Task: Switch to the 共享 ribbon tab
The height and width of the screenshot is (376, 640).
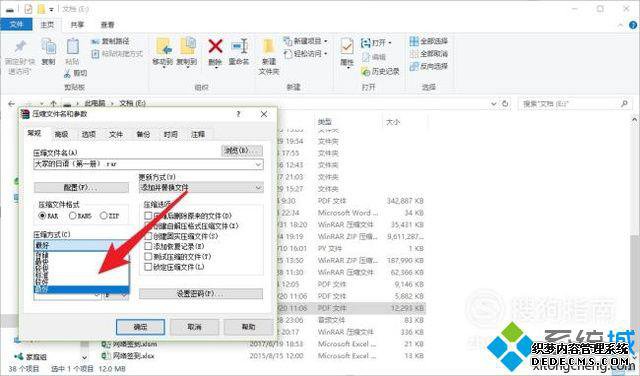Action: [x=77, y=25]
